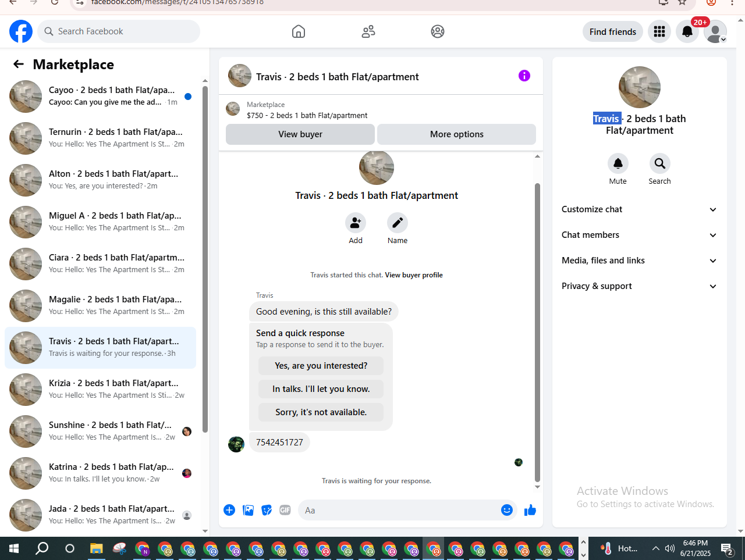Open Alton's marketplace conversation
Screen dimensions: 745x560
[x=100, y=180]
